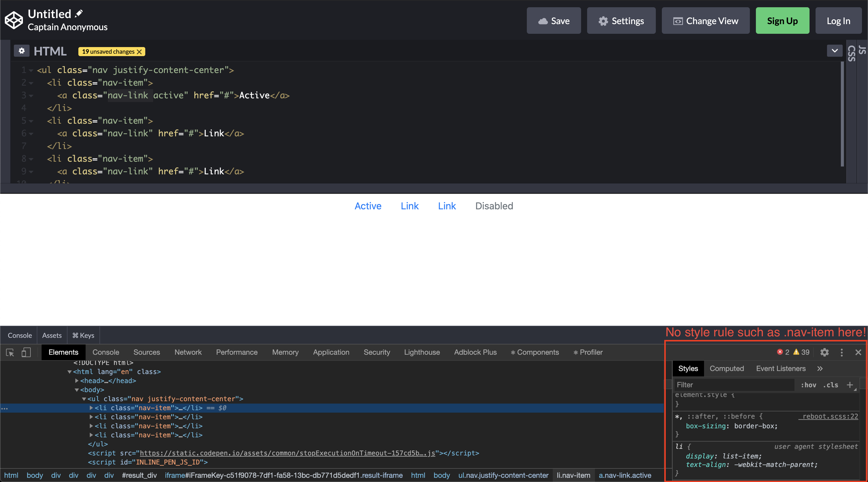Expand the selected li nav-item node
This screenshot has width=868, height=482.
tap(91, 408)
